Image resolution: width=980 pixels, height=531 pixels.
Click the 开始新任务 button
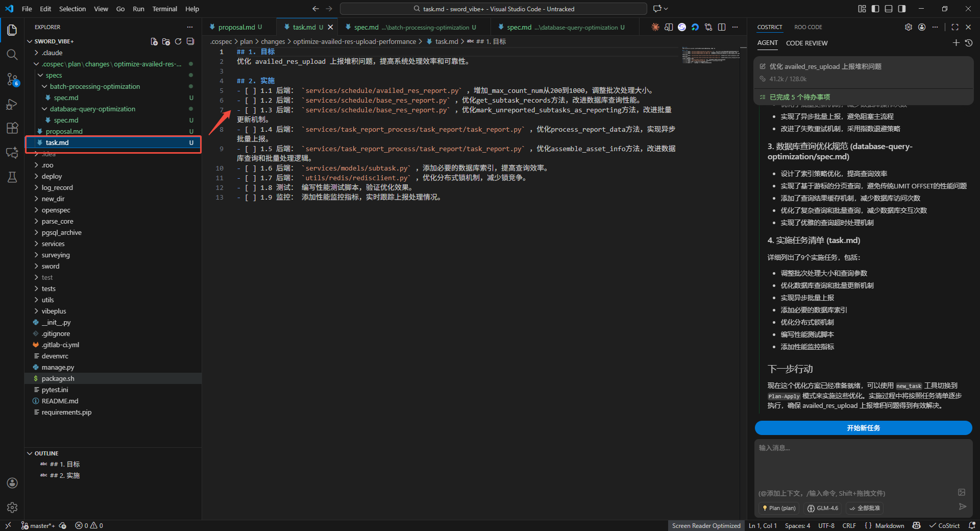coord(863,428)
